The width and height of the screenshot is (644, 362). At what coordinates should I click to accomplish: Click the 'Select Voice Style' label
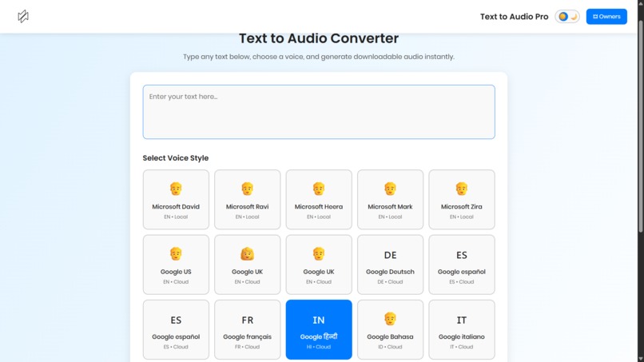pos(175,157)
